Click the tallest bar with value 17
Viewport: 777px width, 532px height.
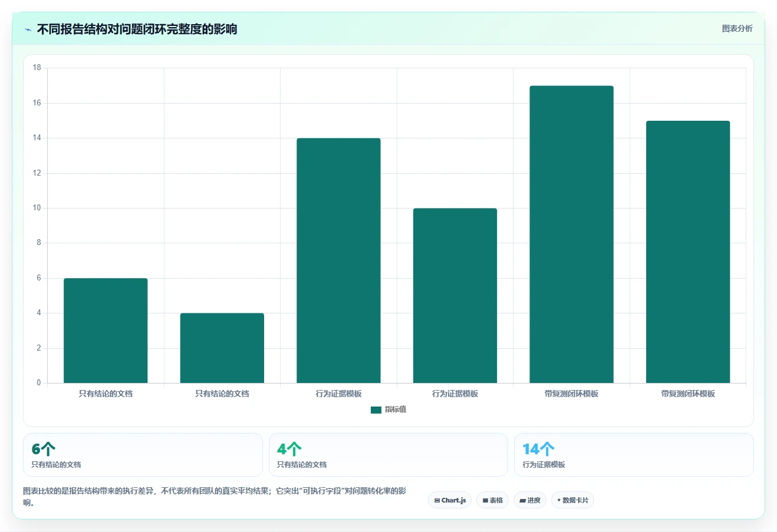[x=571, y=234]
